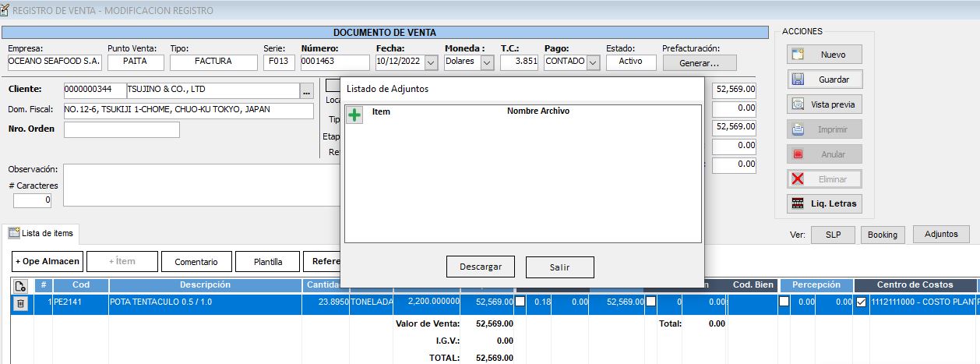The height and width of the screenshot is (364, 980).
Task: Click the Nro. Orden input field
Action: point(122,129)
